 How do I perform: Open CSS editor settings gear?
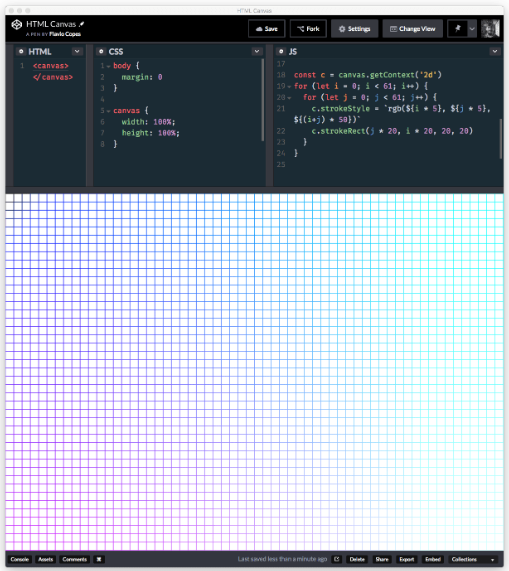click(x=101, y=51)
